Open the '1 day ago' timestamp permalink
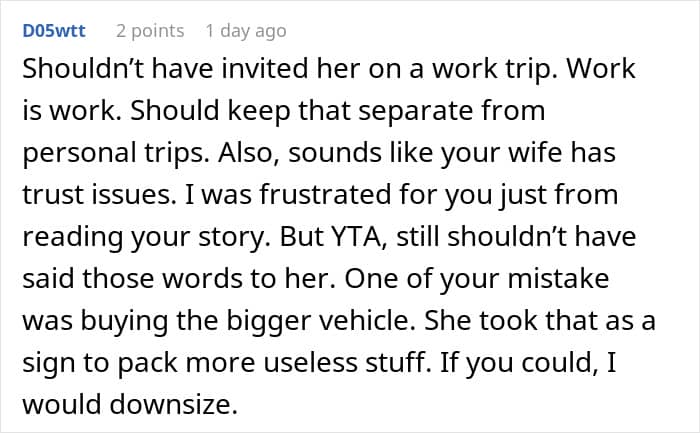 coord(246,31)
